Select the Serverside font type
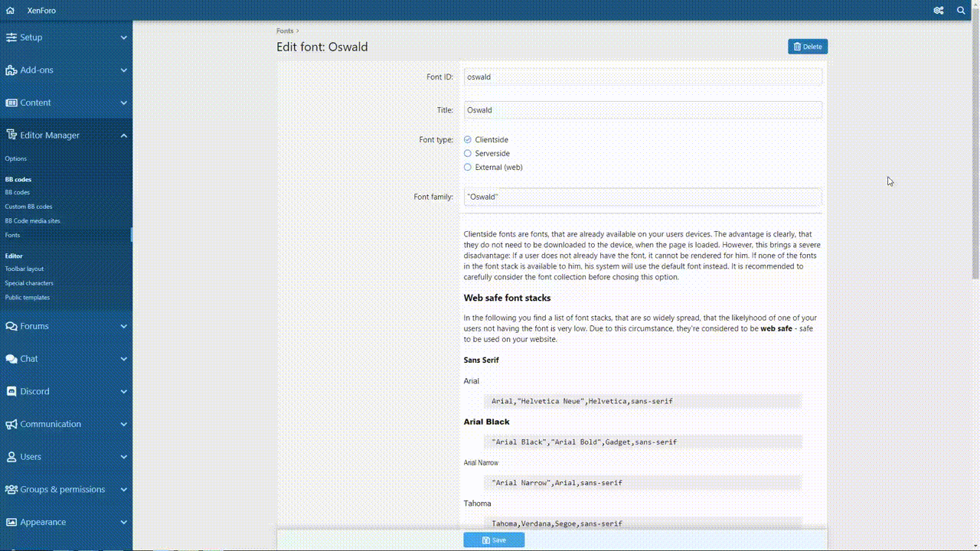 (x=468, y=154)
